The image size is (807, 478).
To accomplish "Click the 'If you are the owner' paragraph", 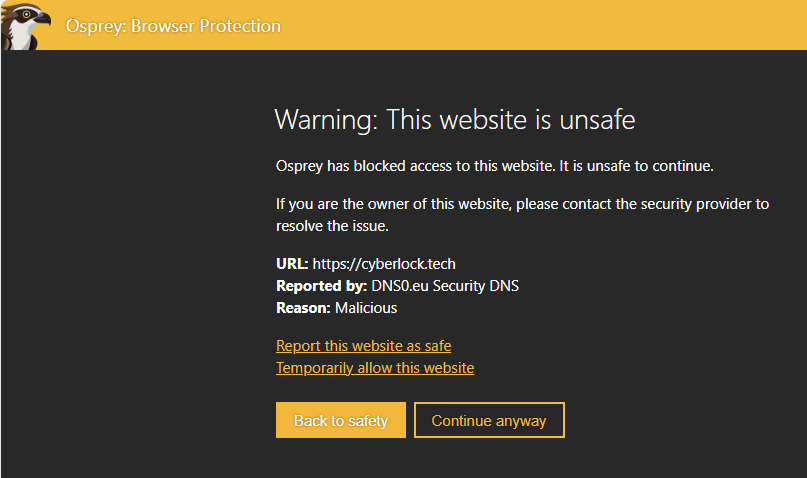I will (x=522, y=215).
